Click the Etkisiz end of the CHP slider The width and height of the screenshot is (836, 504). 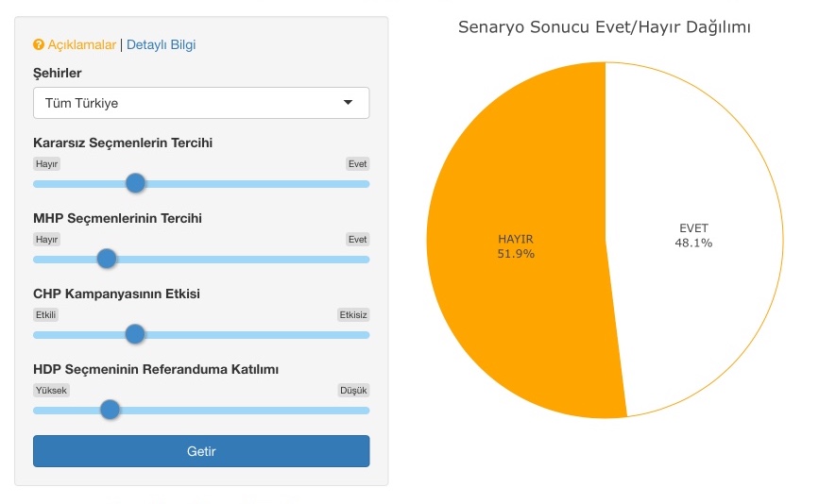[353, 315]
